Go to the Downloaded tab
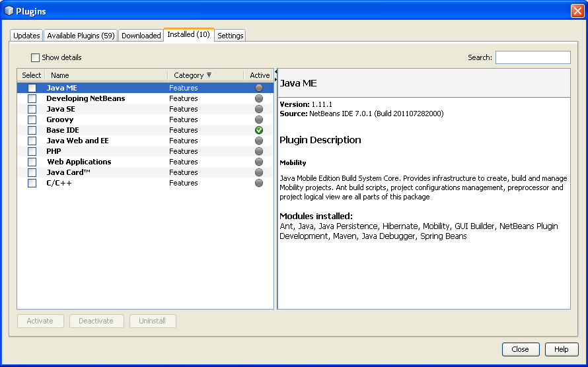Viewport: 588px width, 367px height. click(x=141, y=36)
